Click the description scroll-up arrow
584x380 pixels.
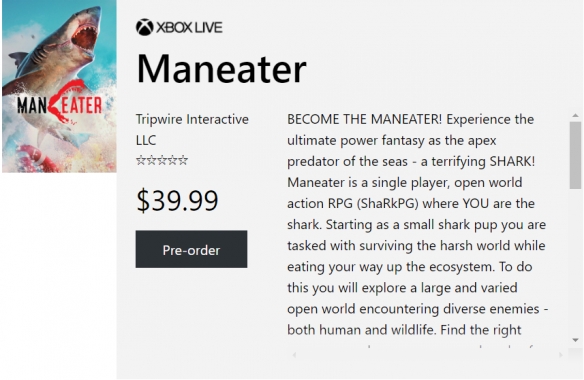pos(575,116)
